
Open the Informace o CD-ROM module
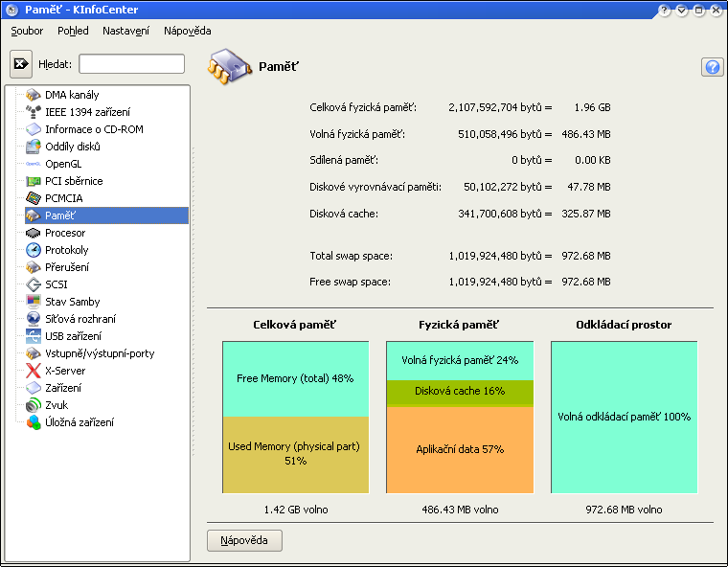pyautogui.click(x=94, y=129)
